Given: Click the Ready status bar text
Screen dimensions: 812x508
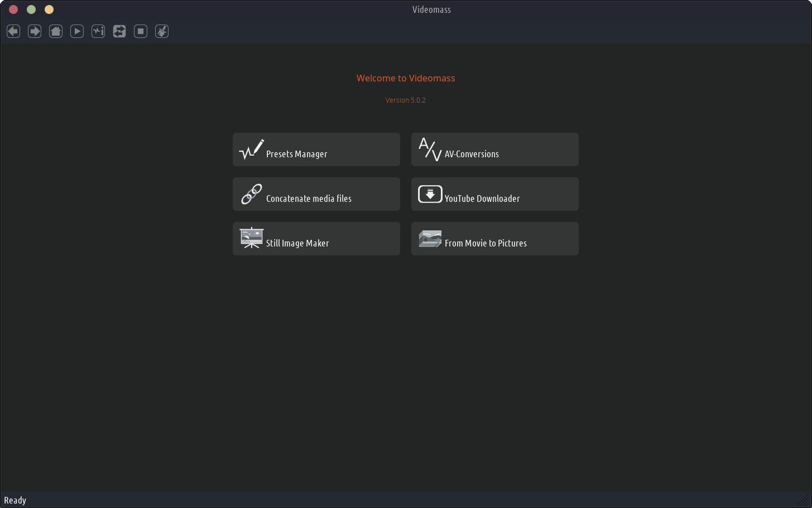Looking at the screenshot, I should (15, 500).
